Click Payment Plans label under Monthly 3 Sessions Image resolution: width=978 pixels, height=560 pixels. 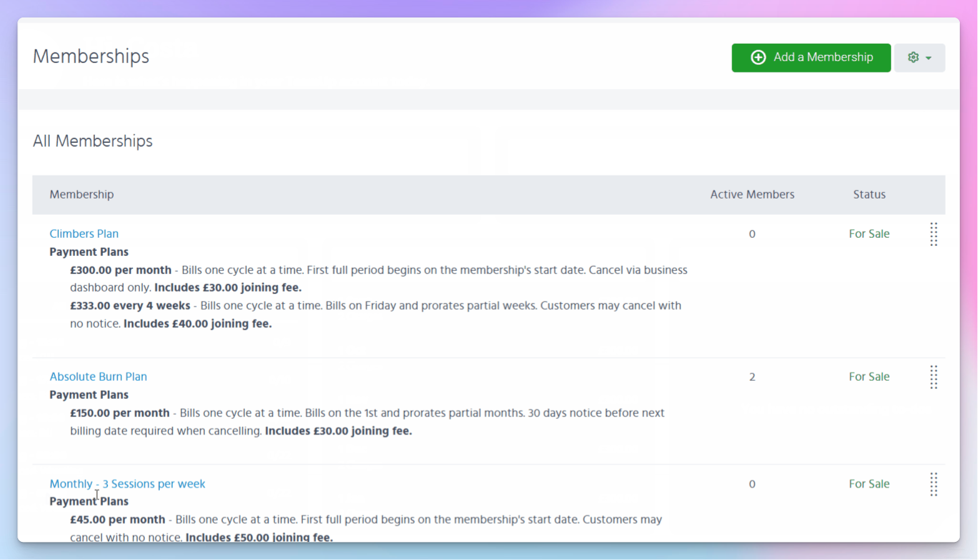(x=89, y=501)
